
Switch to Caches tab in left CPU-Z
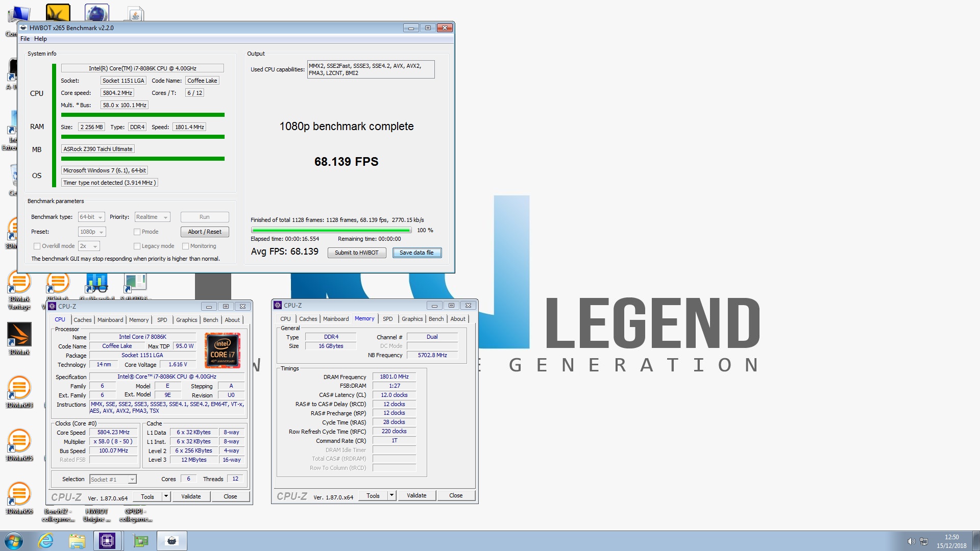point(83,320)
